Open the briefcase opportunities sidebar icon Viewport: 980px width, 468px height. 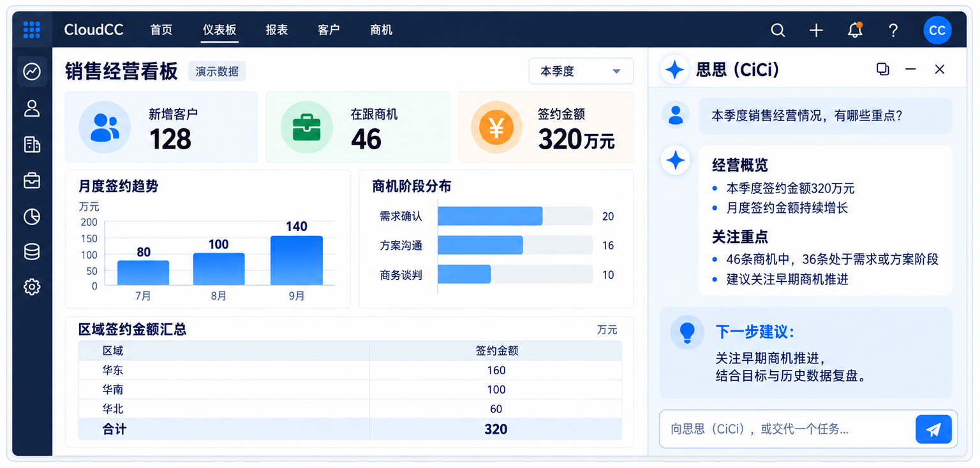[x=32, y=180]
